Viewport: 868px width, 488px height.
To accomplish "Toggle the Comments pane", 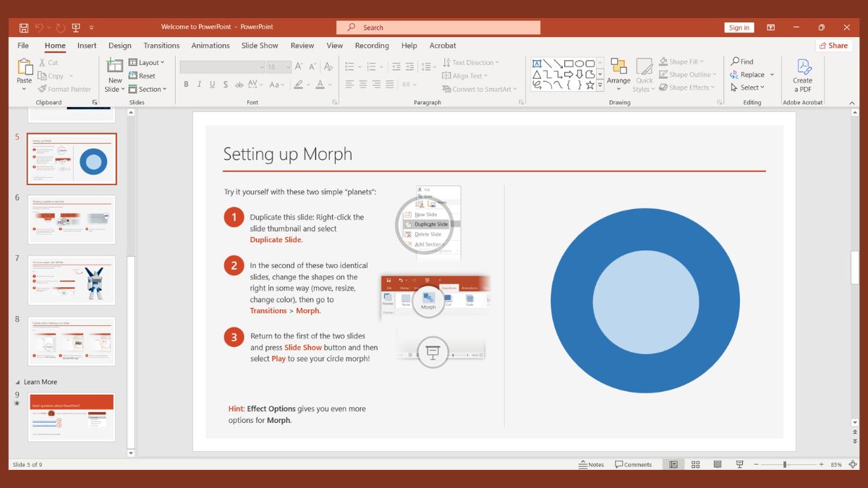I will [633, 464].
